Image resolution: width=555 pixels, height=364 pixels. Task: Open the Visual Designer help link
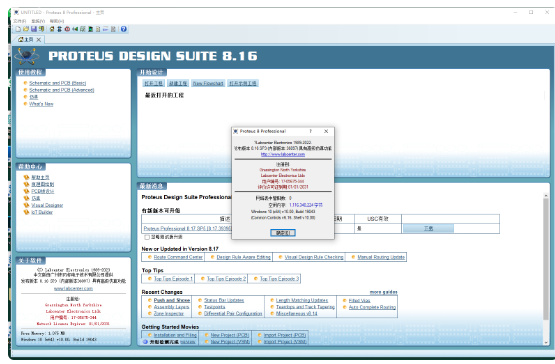tap(47, 205)
